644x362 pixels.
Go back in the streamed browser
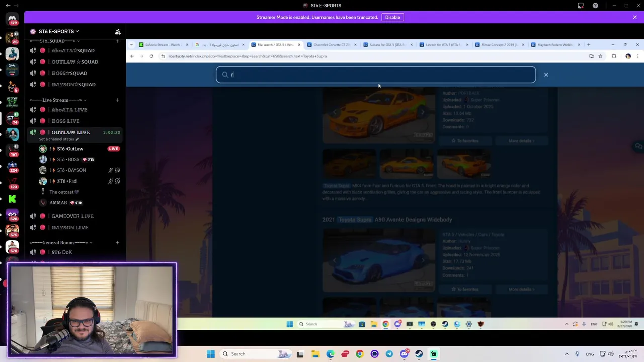tap(132, 56)
